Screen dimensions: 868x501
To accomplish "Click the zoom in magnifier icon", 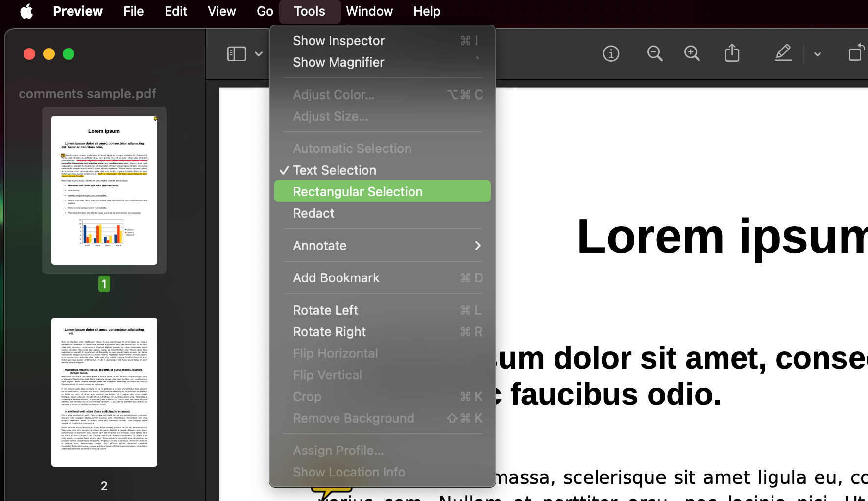I will [692, 53].
